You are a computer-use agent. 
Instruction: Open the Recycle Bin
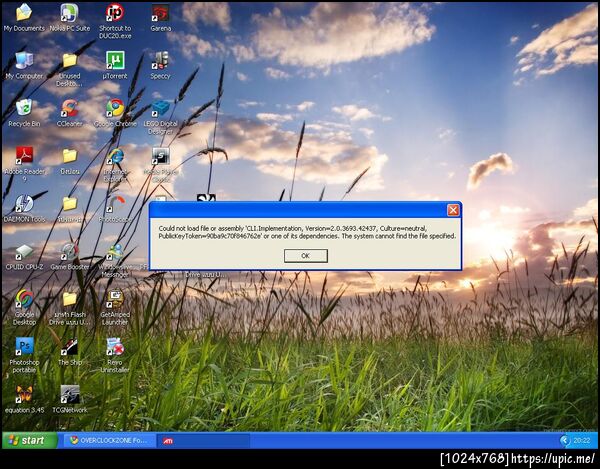tap(24, 113)
